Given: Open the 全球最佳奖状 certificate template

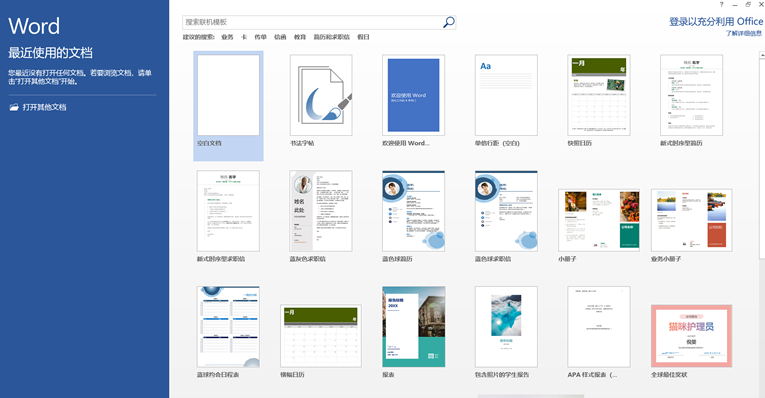Looking at the screenshot, I should (691, 336).
